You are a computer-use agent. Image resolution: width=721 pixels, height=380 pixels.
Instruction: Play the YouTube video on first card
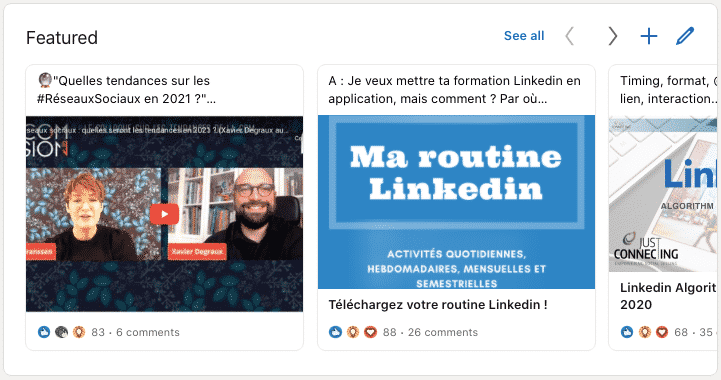coord(164,214)
